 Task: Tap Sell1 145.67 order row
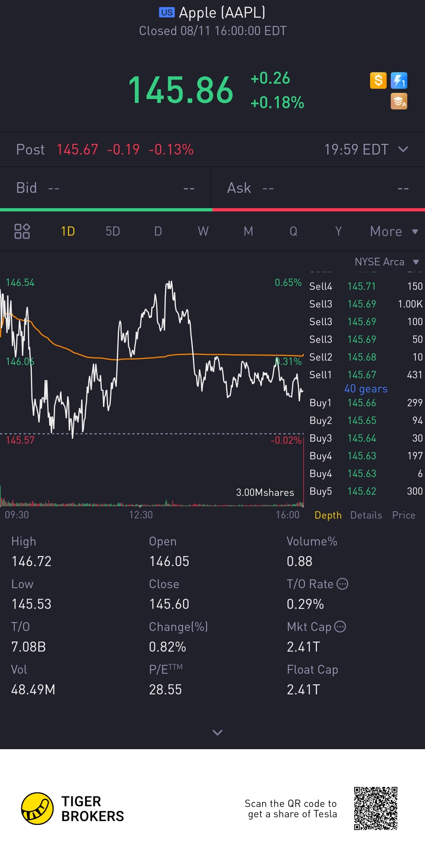[x=366, y=374]
